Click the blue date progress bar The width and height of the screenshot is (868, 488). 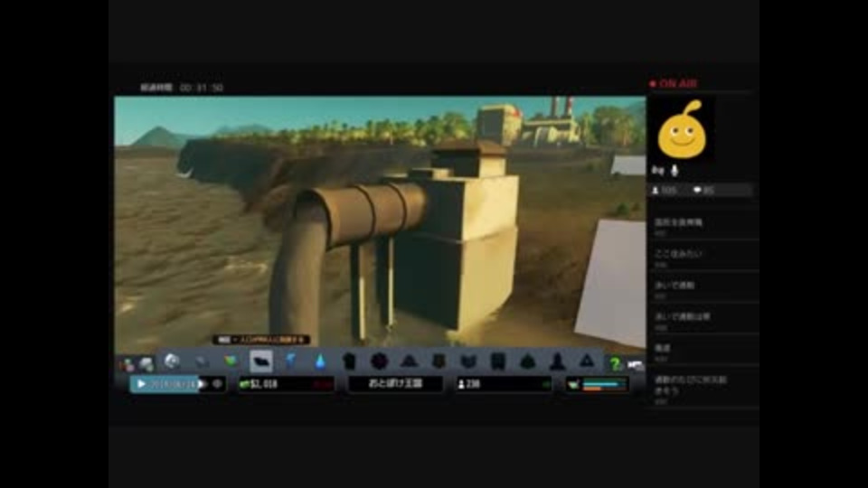click(x=165, y=384)
